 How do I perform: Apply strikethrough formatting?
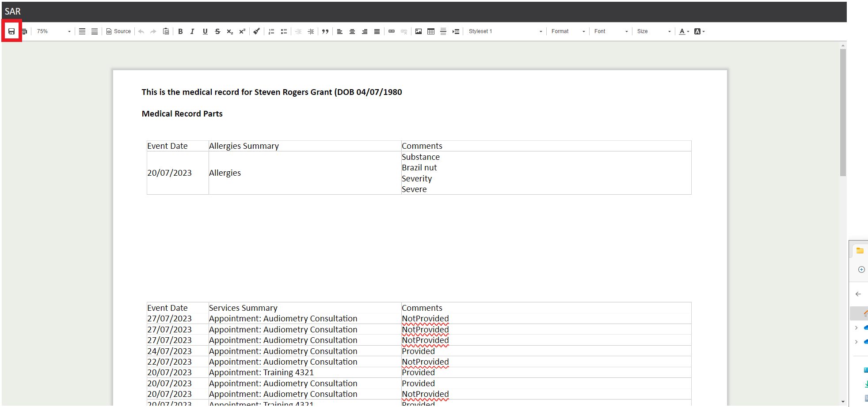[x=217, y=31]
